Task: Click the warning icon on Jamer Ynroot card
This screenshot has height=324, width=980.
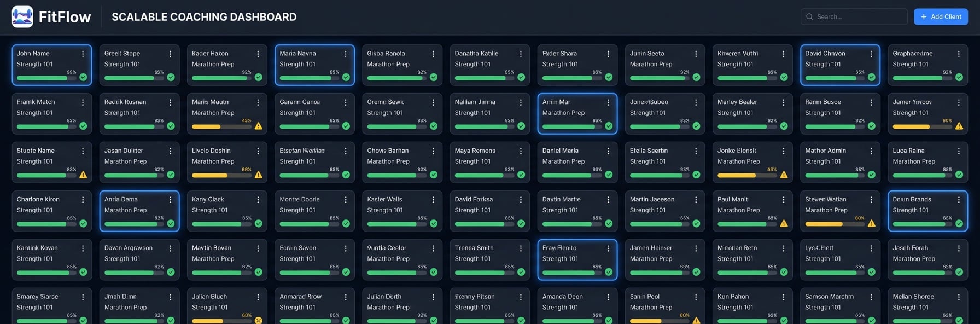Action: click(959, 126)
